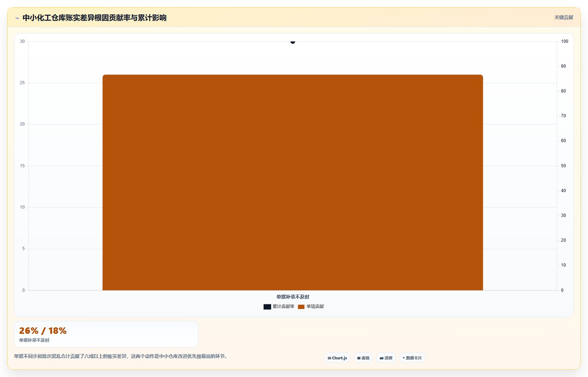Image resolution: width=588 pixels, height=377 pixels.
Task: Click the cumulative rate data point
Action: (x=293, y=42)
